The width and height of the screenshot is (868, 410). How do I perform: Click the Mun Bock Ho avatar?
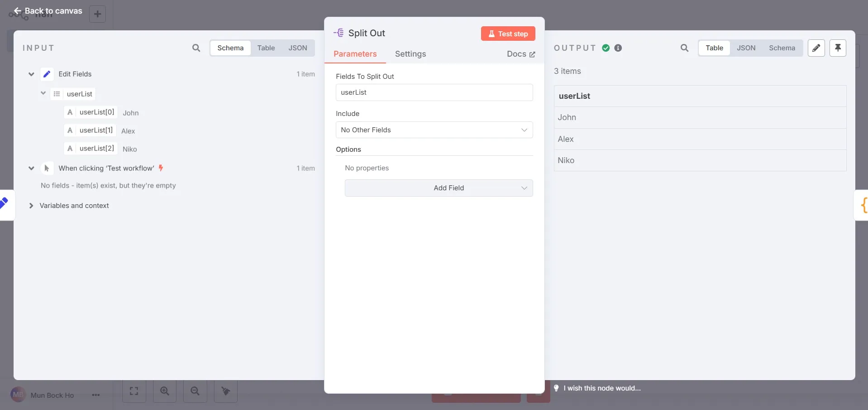coord(18,395)
